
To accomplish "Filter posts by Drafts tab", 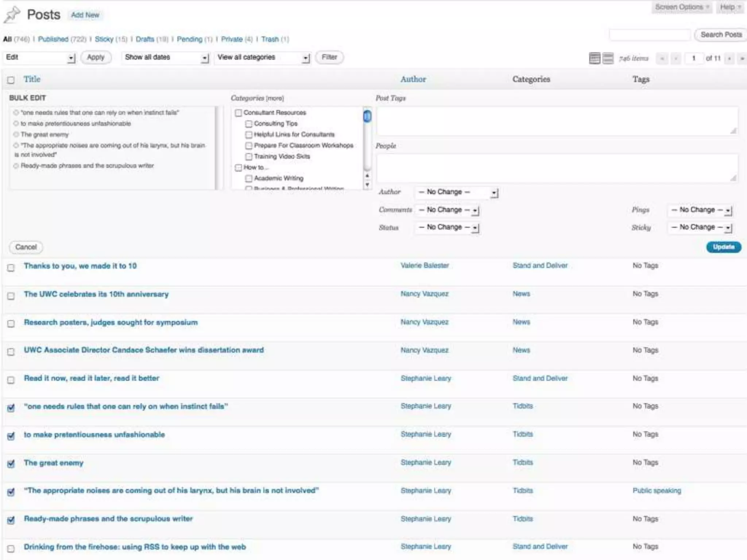I will click(x=145, y=39).
